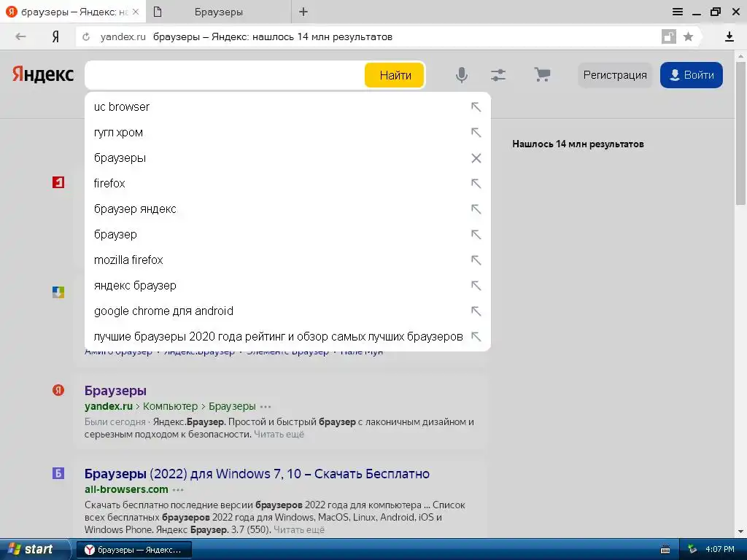Viewport: 747px width, 560px height.
Task: Click the page vertical scrollbar thumb
Action: tap(740, 133)
